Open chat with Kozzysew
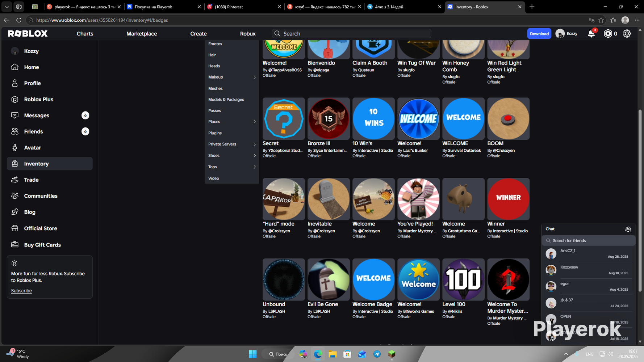644x362 pixels. point(589,270)
